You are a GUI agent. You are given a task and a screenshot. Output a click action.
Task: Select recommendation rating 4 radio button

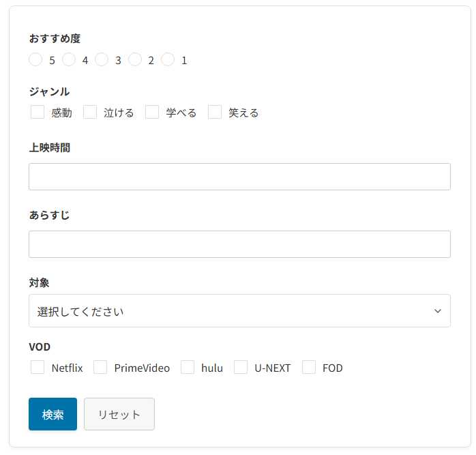[69, 59]
